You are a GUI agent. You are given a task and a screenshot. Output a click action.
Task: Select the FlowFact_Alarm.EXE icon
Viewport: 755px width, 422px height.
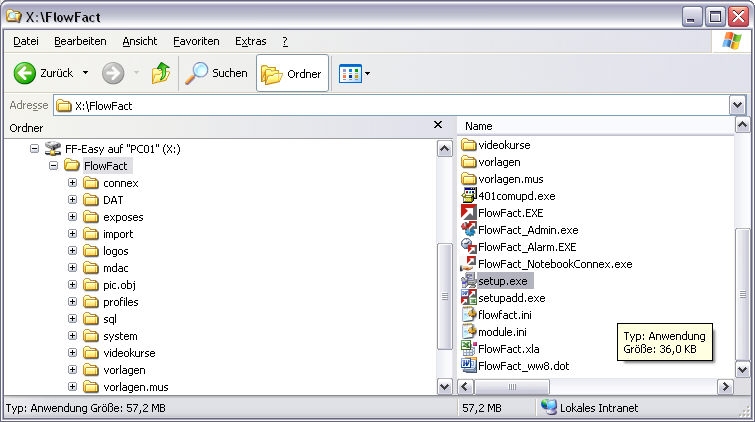[469, 247]
